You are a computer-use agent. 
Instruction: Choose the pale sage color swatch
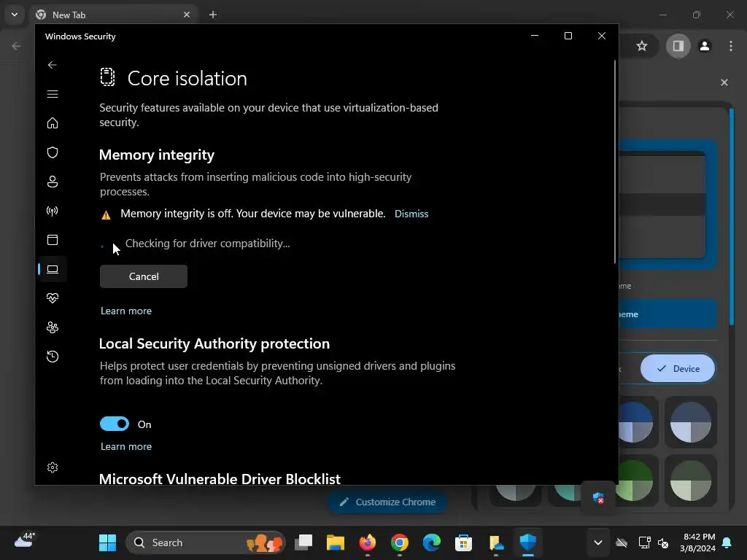[691, 481]
